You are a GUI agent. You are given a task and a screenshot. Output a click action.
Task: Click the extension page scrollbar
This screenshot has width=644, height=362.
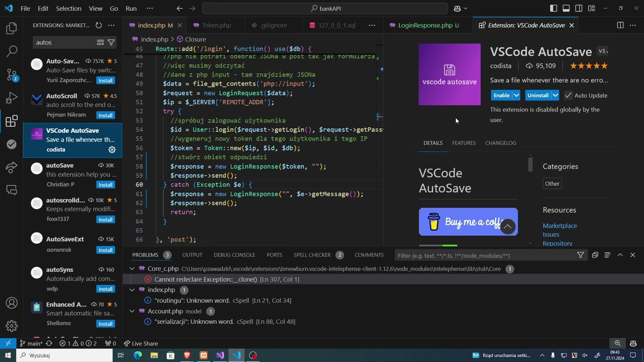pos(530,164)
